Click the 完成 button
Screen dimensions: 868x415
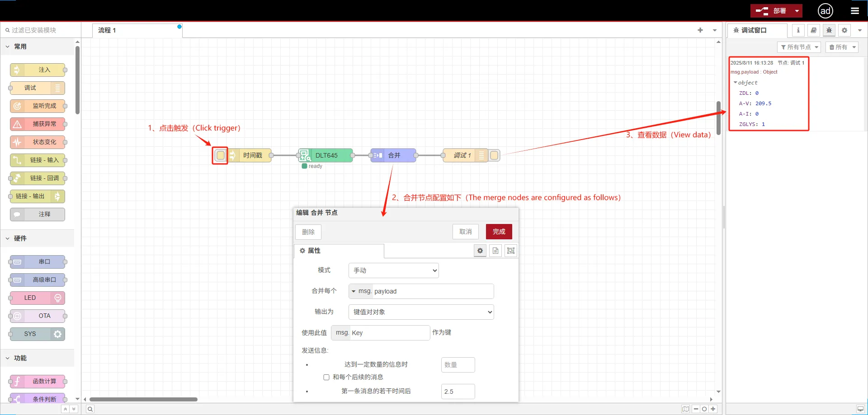[499, 232]
